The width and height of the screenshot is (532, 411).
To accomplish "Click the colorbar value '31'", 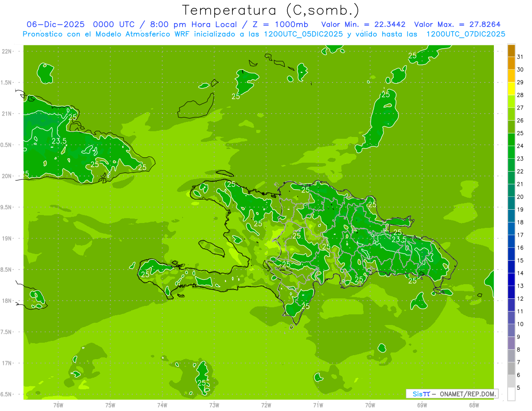I will click(520, 57).
